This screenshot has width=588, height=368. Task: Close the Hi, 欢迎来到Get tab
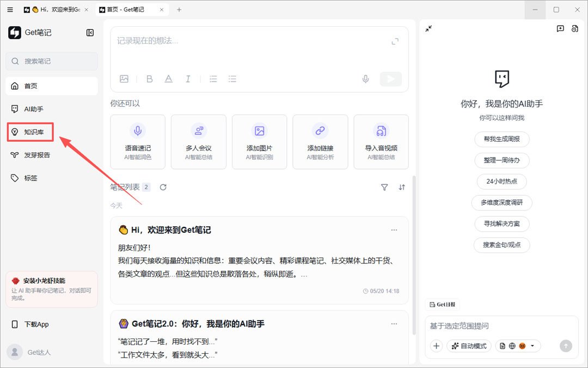point(86,10)
